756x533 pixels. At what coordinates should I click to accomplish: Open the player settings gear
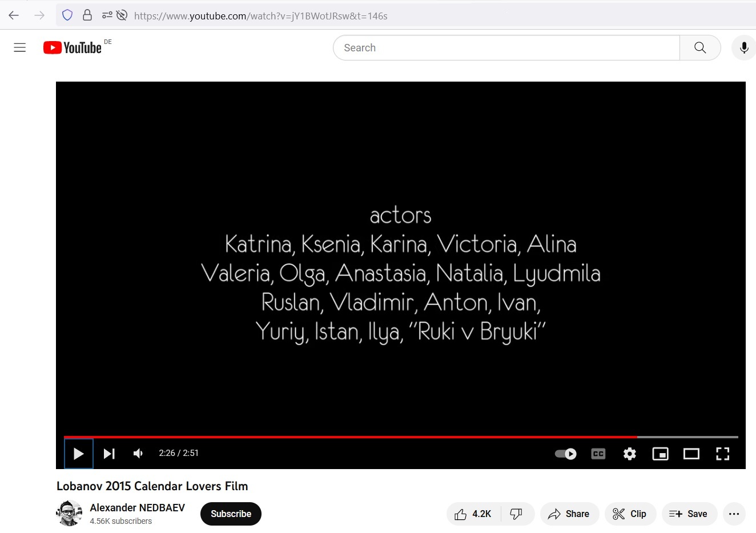click(630, 454)
